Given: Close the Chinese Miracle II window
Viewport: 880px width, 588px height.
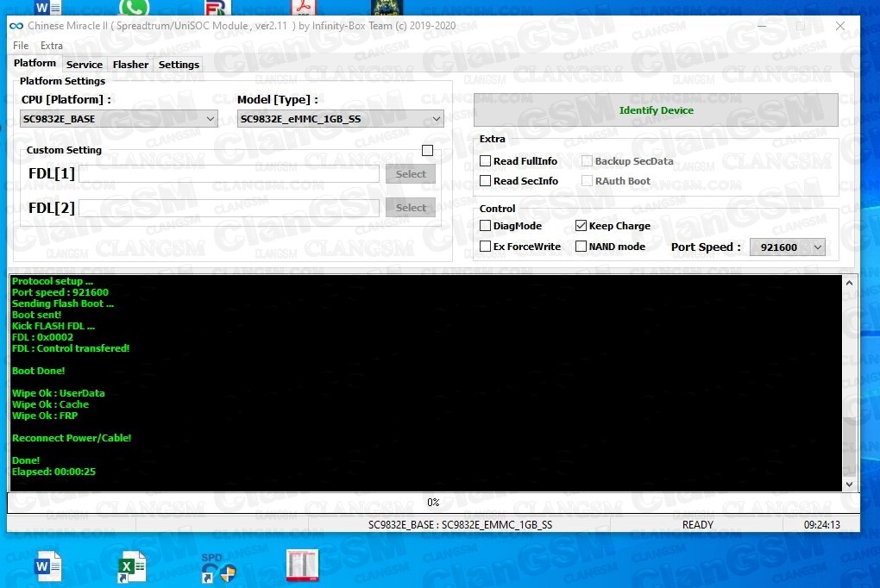Looking at the screenshot, I should click(839, 26).
